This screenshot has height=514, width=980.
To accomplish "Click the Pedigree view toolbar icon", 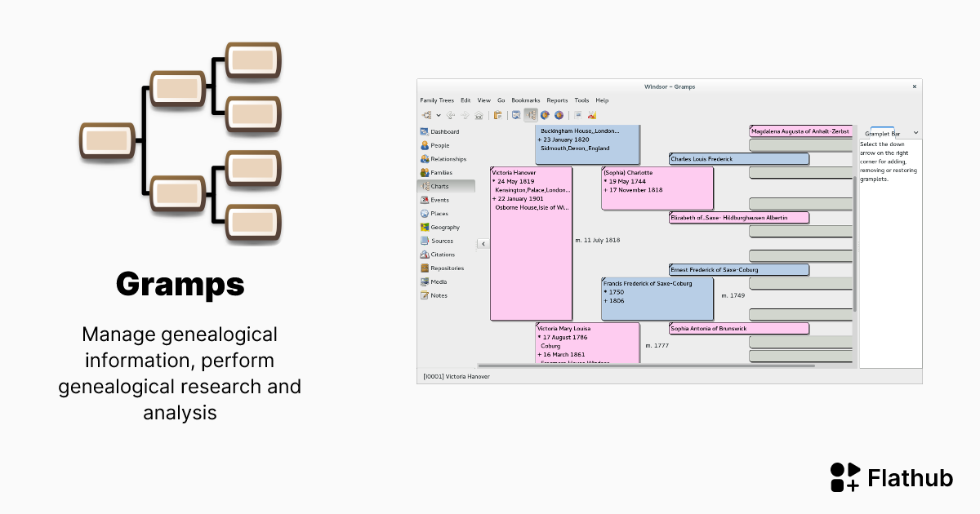I will [530, 115].
